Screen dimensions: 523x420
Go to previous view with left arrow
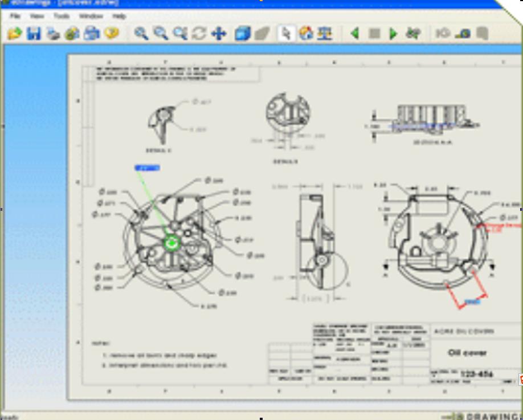354,34
